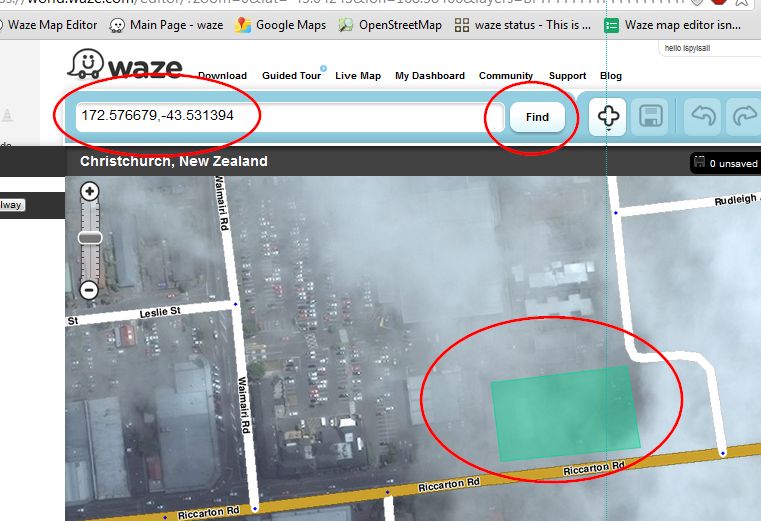Open the Live Map link
761x521 pixels.
(358, 76)
